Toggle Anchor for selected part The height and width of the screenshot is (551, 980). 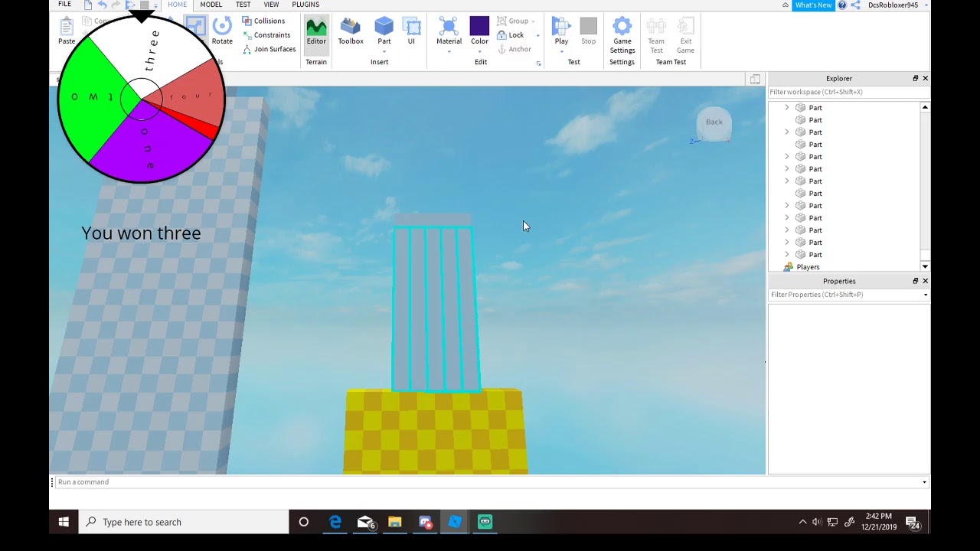pos(514,49)
